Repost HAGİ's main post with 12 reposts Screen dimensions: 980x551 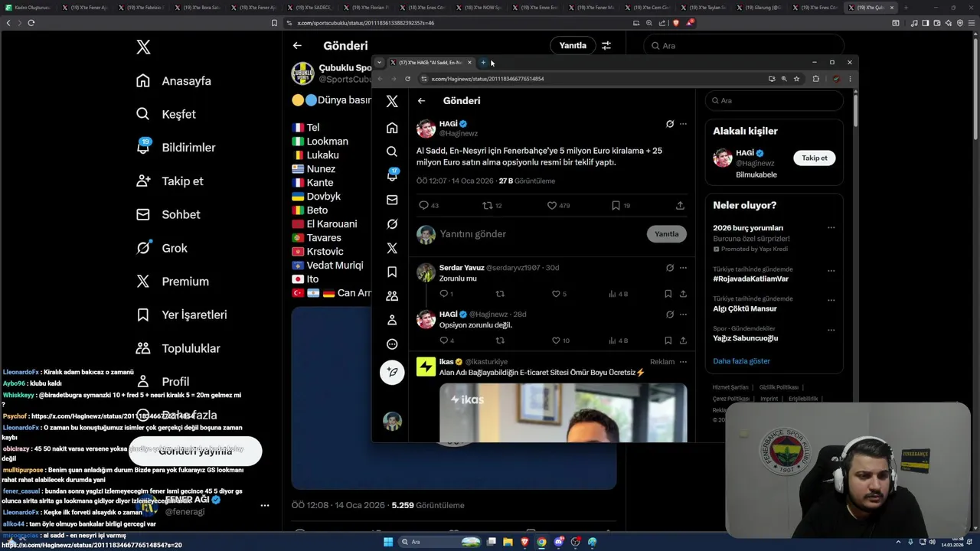tap(487, 205)
